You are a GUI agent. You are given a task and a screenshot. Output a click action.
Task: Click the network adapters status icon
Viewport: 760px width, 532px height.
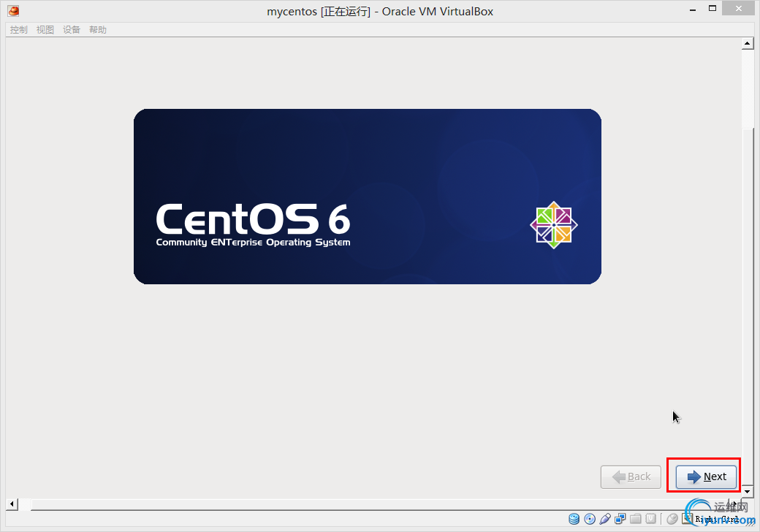tap(620, 519)
